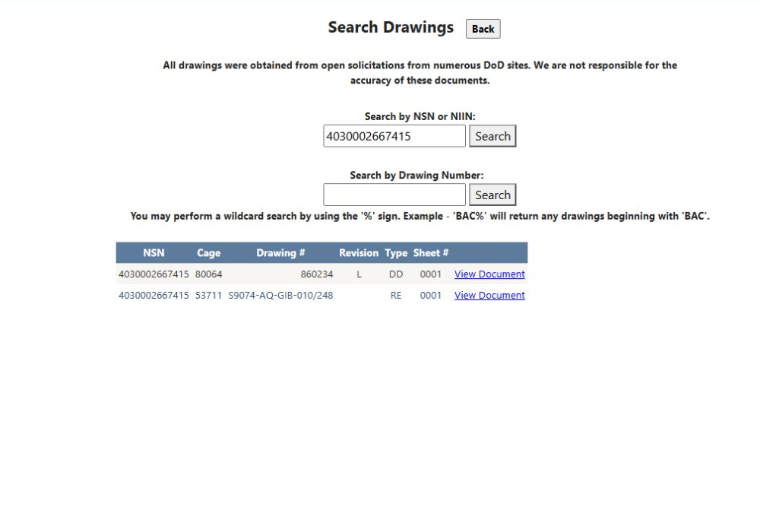Click the NSN column header
Image resolution: width=760 pixels, height=532 pixels.
[154, 253]
